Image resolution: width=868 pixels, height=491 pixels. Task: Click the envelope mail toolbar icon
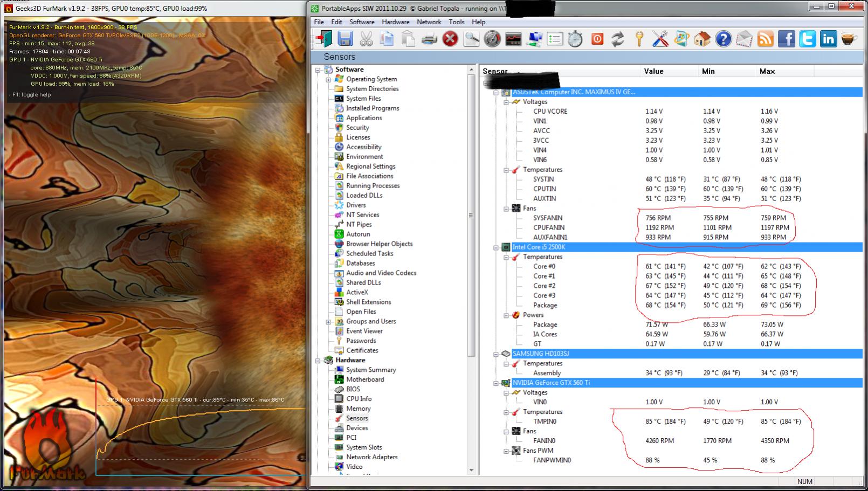click(x=744, y=39)
